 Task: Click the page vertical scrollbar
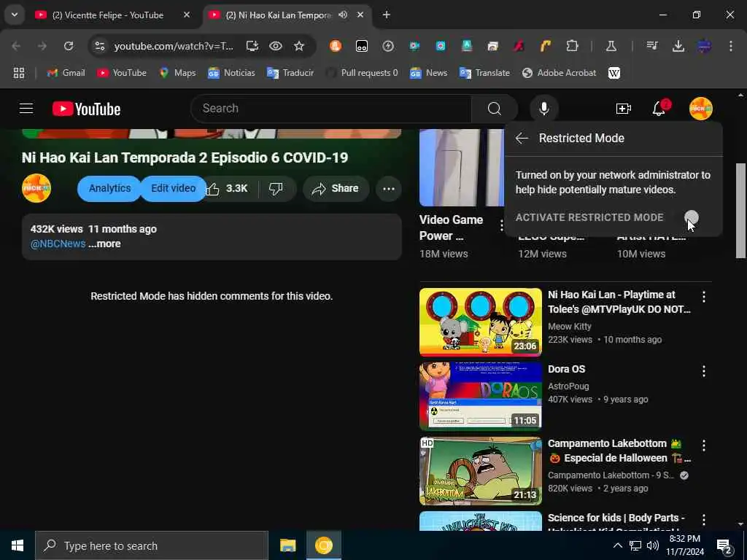[x=740, y=211]
